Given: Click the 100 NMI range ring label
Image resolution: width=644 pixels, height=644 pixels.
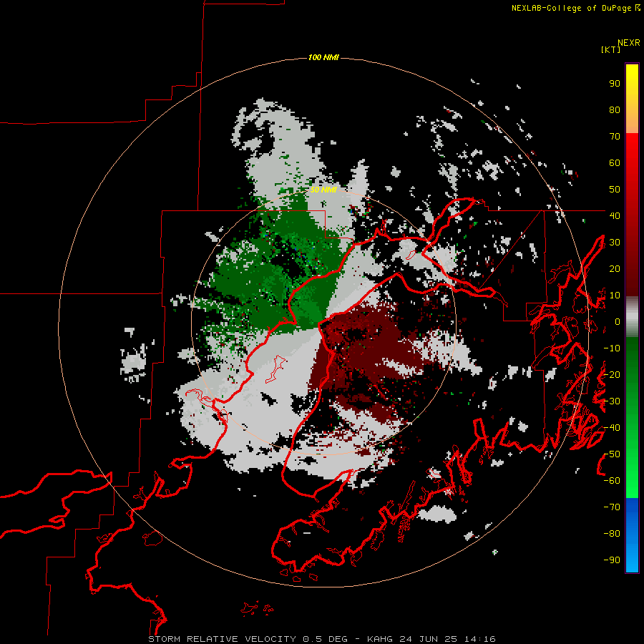Looking at the screenshot, I should [x=323, y=57].
